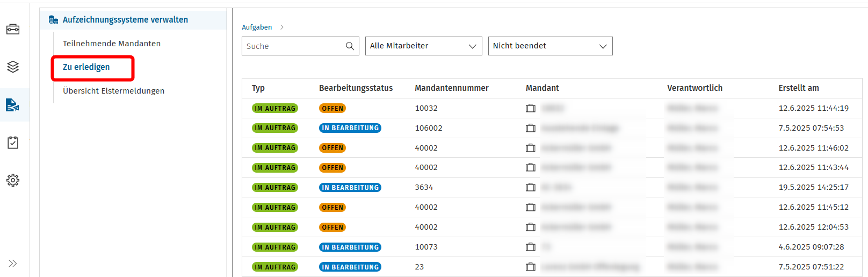Screen dimensions: 868x277
Task: Select the Zu erledigen menu entry
Action: pyautogui.click(x=86, y=67)
